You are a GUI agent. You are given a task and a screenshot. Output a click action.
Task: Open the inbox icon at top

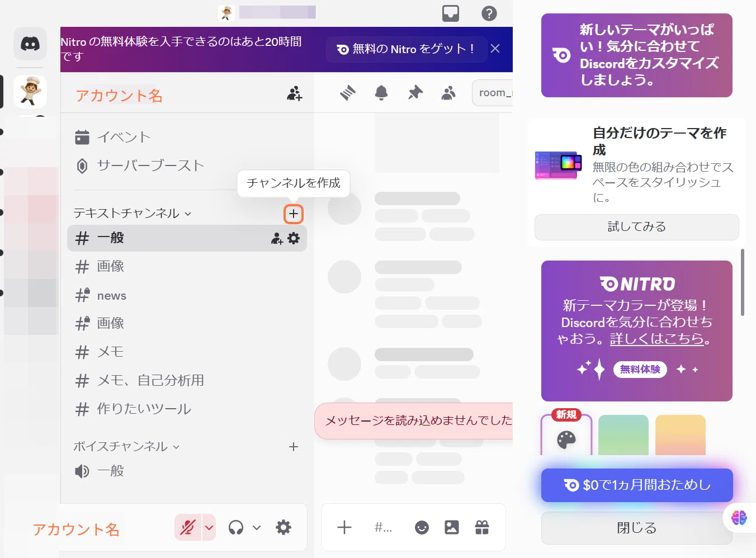[x=451, y=13]
